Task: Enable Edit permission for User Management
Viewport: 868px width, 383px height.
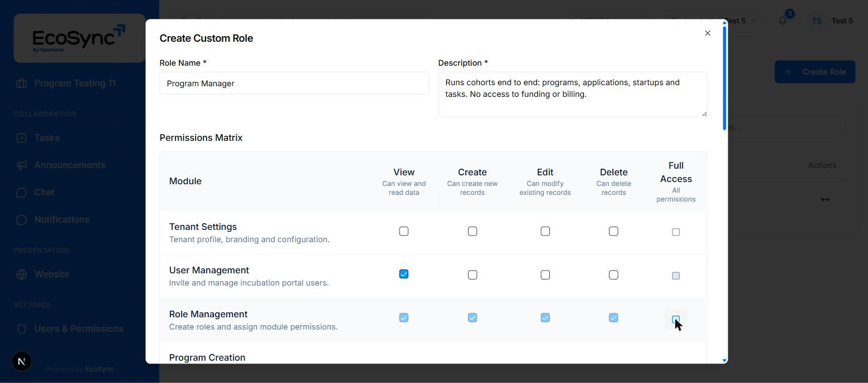Action: 545,275
